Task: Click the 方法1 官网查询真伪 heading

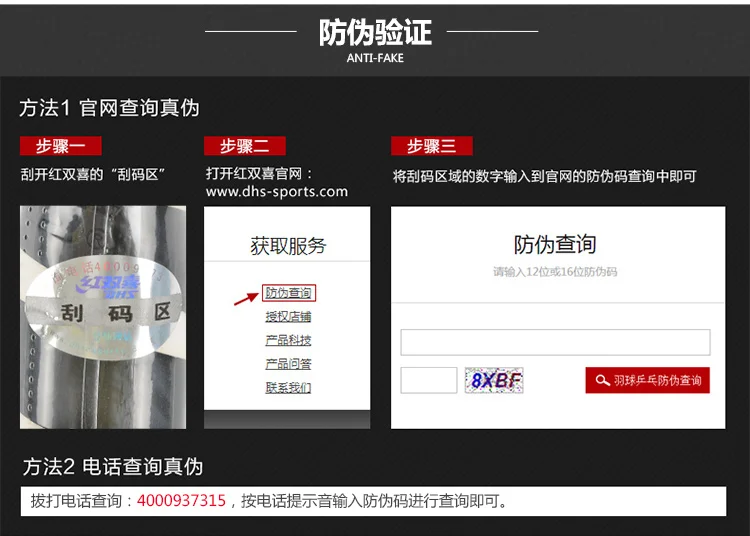Action: pyautogui.click(x=110, y=108)
